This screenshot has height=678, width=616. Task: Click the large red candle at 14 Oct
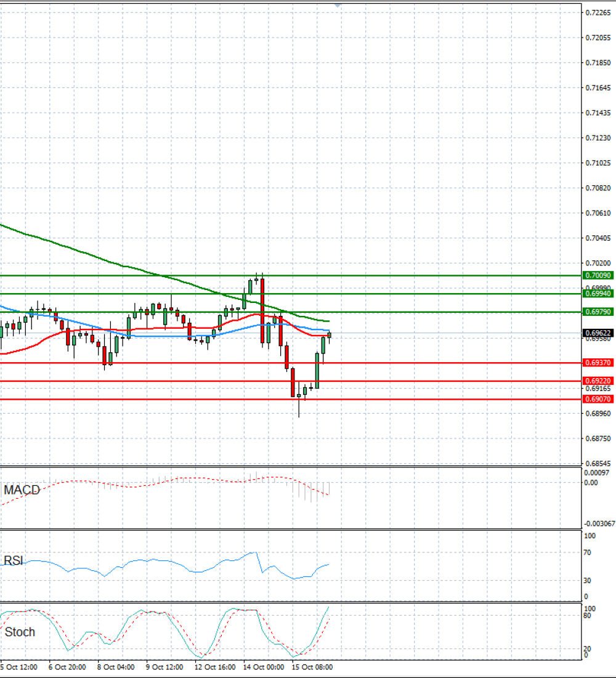(x=262, y=311)
